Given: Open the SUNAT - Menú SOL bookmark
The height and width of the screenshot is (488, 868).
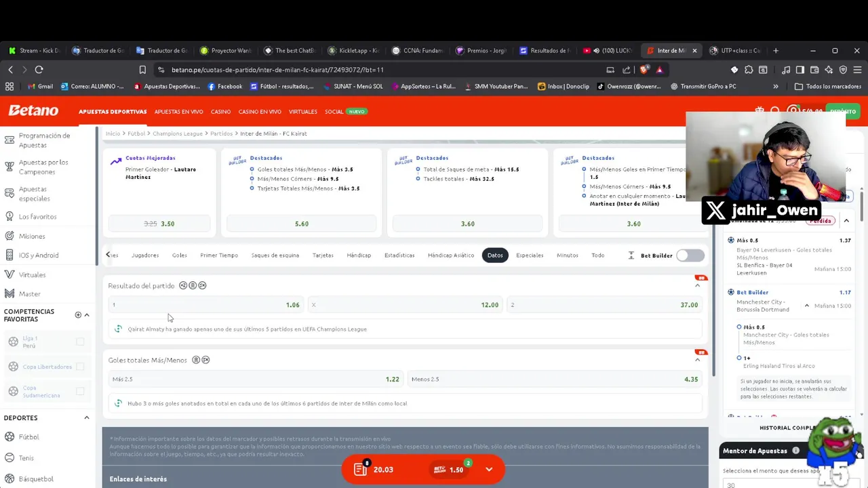Looking at the screenshot, I should [x=353, y=87].
